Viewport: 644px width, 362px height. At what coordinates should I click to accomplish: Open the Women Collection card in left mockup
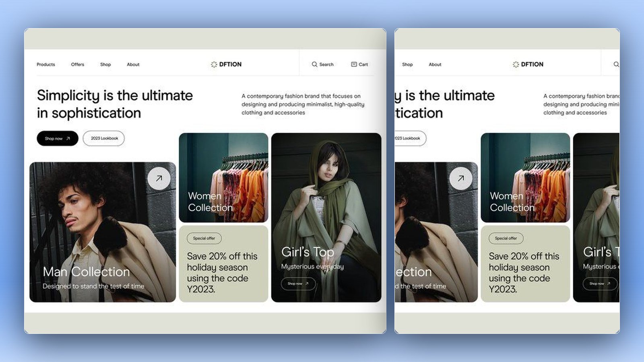tap(223, 178)
